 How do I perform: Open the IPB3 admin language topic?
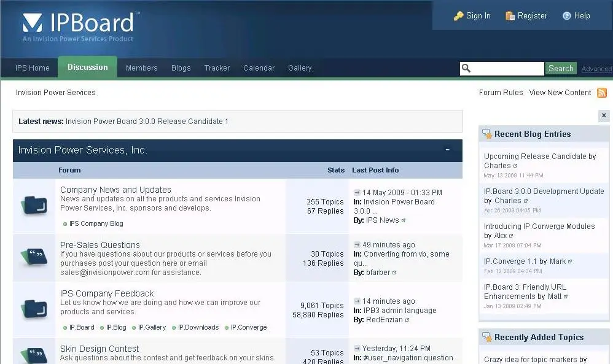(x=400, y=311)
